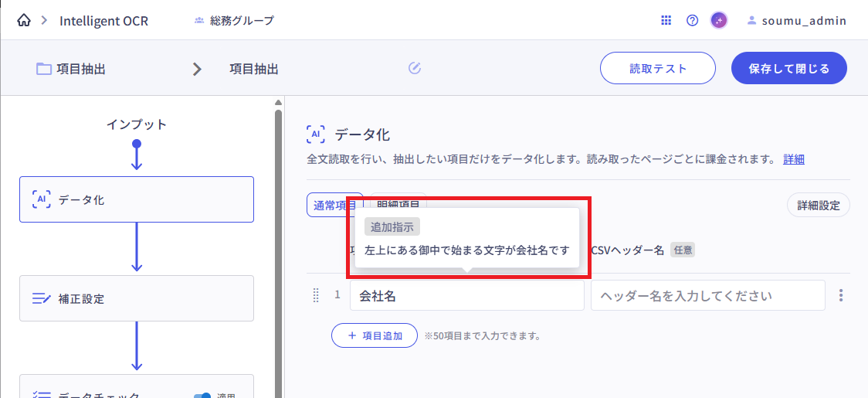Open the soumu_admin user menu
The height and width of the screenshot is (398, 868).
click(796, 21)
